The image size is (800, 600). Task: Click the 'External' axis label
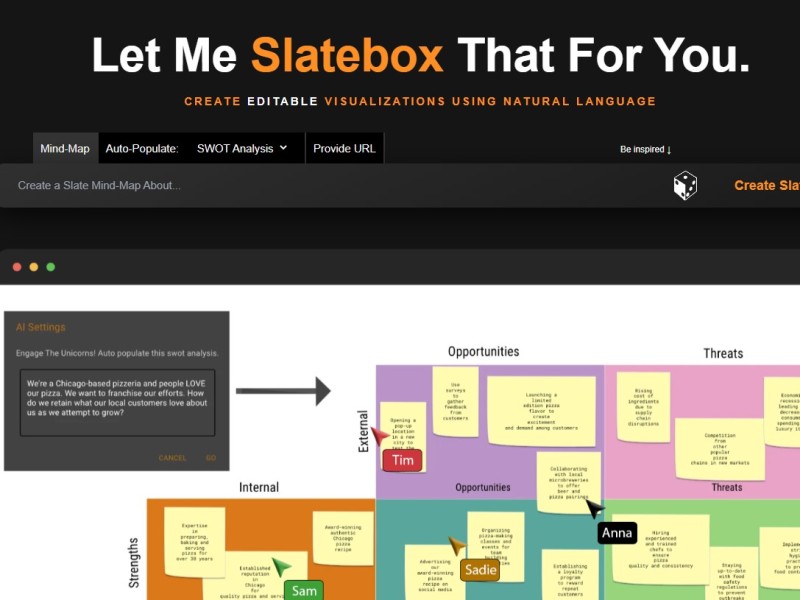coord(363,431)
